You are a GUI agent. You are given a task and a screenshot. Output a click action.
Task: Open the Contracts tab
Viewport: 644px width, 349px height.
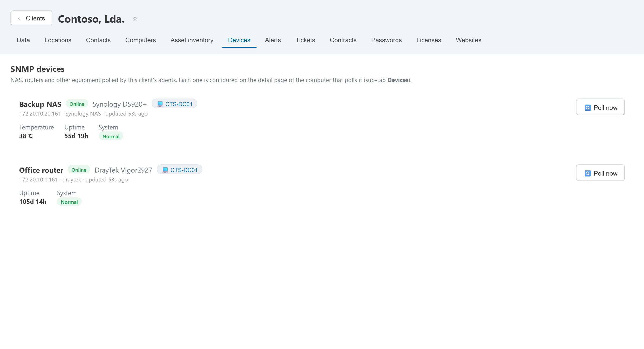pyautogui.click(x=343, y=40)
